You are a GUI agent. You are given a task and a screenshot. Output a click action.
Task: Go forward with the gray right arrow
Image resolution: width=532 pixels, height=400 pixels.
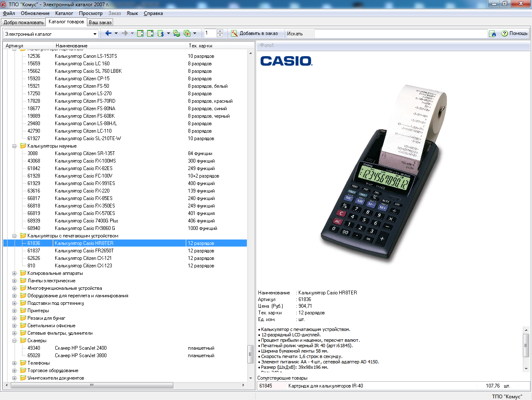(125, 33)
